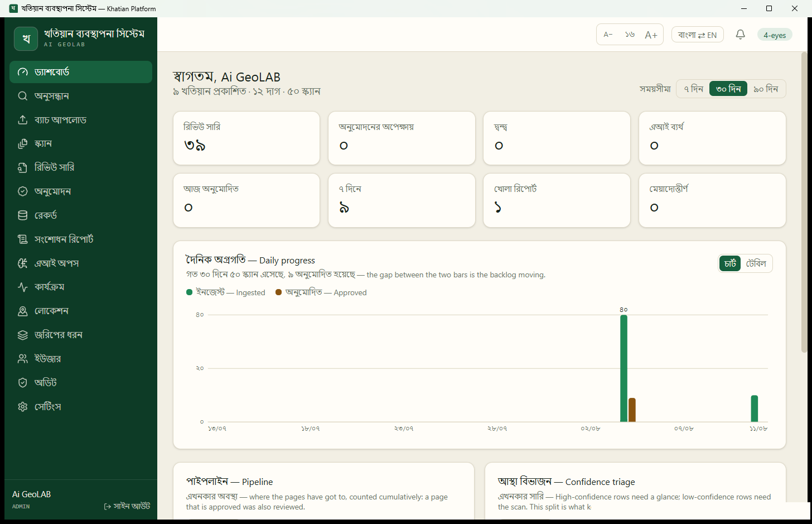Image resolution: width=812 pixels, height=524 pixels.
Task: Click the আজ অনুমোদিত stat card
Action: tap(246, 200)
